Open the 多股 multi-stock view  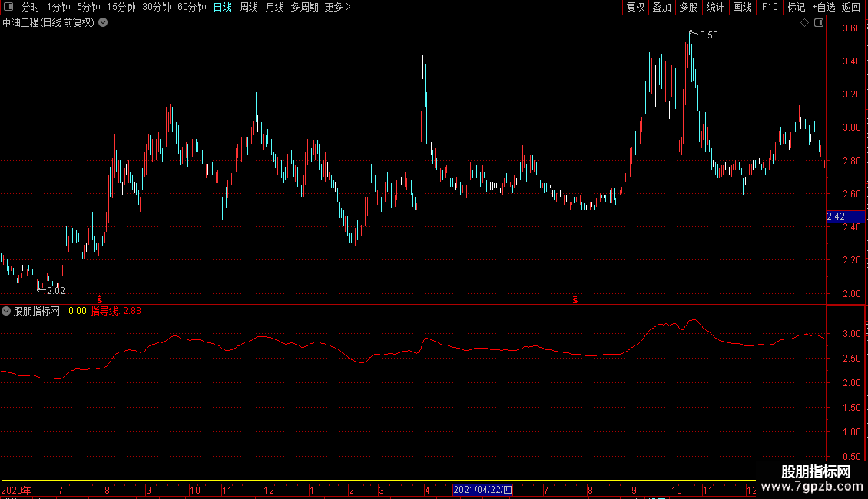click(x=688, y=7)
